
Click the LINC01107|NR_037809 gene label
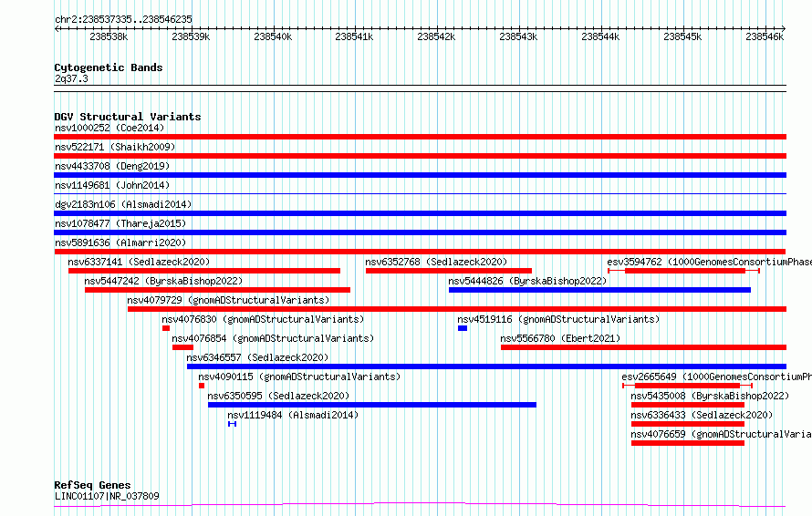tap(107, 496)
